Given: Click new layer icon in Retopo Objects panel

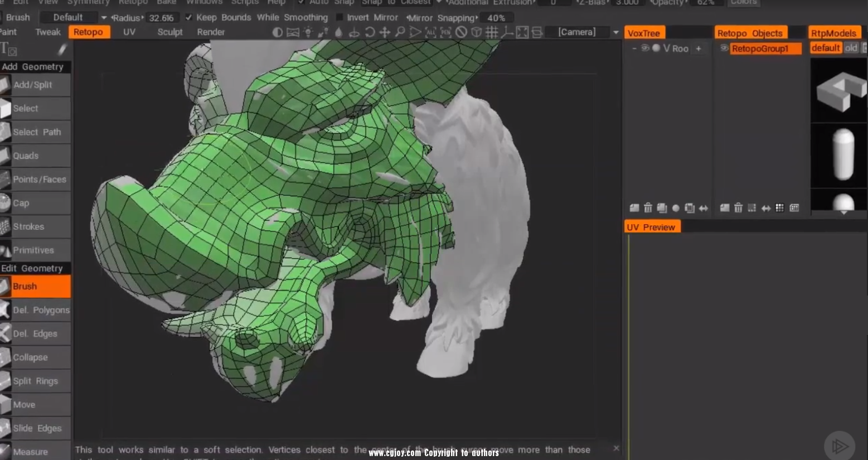Looking at the screenshot, I should pos(724,208).
